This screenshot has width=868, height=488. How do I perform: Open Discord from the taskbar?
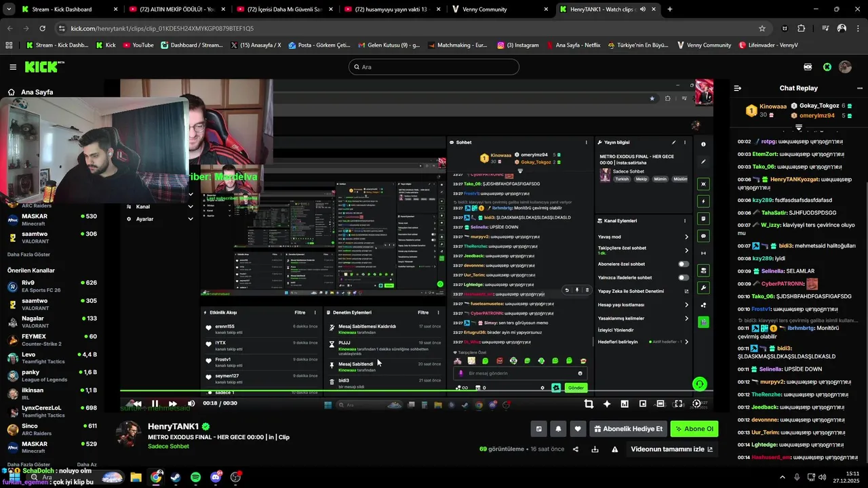(x=216, y=477)
